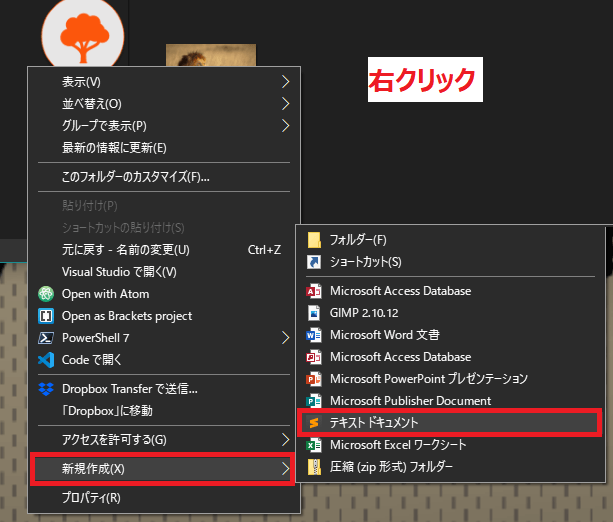The image size is (613, 522).
Task: Click the PowerPoint プレゼンテーション icon
Action: 314,379
